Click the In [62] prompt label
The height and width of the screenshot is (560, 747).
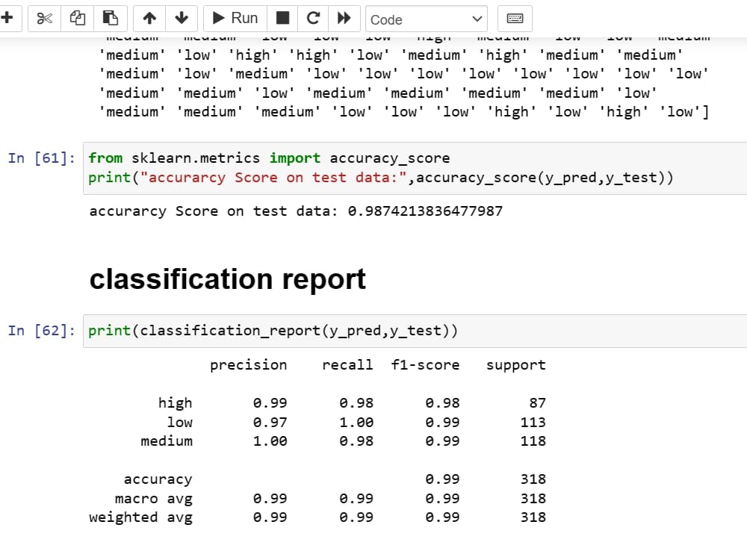42,330
